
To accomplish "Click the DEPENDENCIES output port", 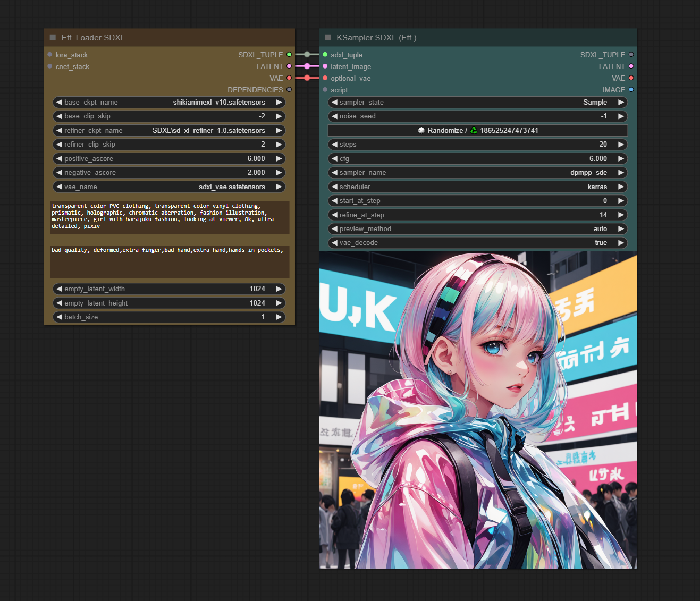I will click(x=289, y=90).
